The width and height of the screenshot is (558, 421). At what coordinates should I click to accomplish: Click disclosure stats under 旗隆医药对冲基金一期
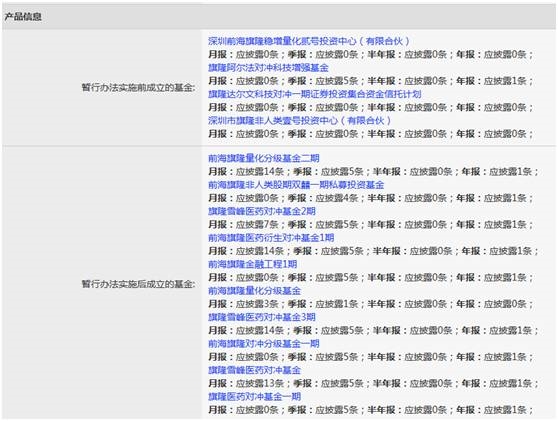[371, 410]
